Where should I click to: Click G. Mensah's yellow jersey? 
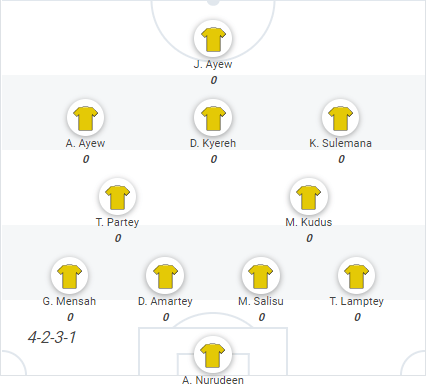click(x=69, y=276)
